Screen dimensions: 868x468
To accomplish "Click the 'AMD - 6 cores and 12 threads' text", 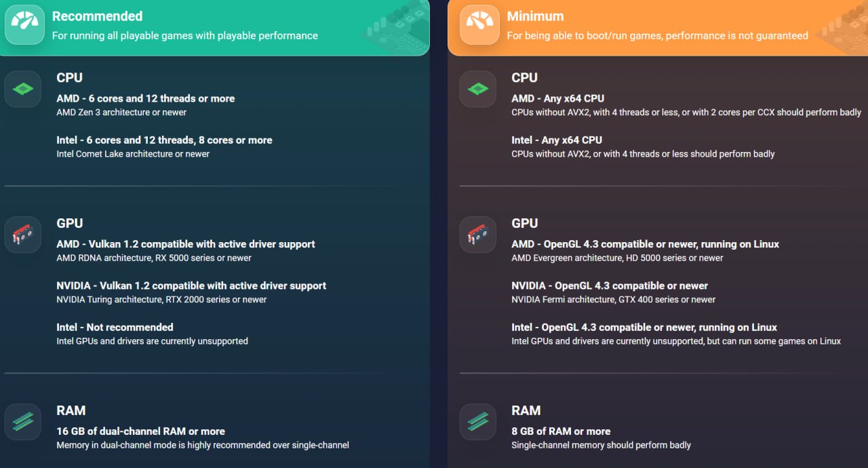I will click(145, 98).
